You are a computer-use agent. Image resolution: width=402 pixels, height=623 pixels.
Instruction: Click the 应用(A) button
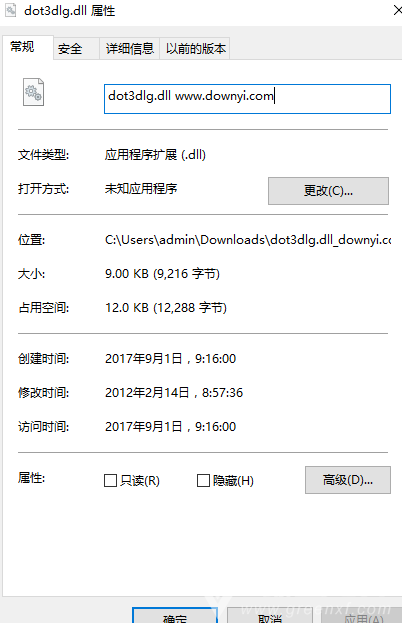pos(361,615)
